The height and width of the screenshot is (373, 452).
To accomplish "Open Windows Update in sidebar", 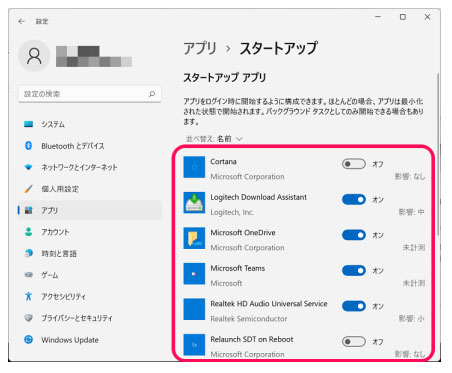I will (x=90, y=340).
